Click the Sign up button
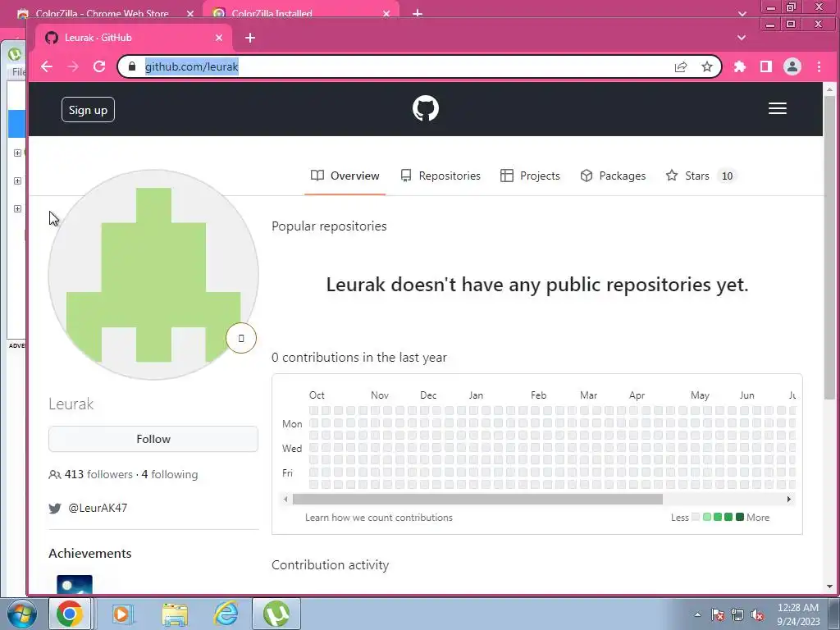This screenshot has width=840, height=630. [88, 110]
